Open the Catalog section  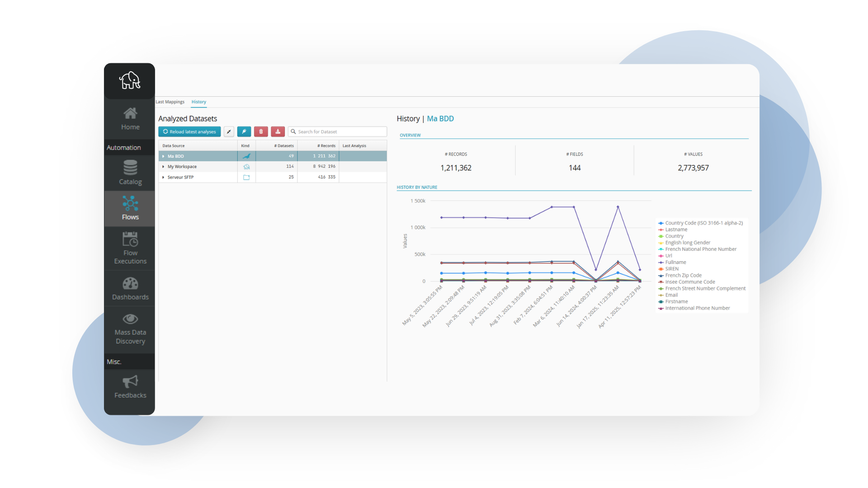pos(130,173)
